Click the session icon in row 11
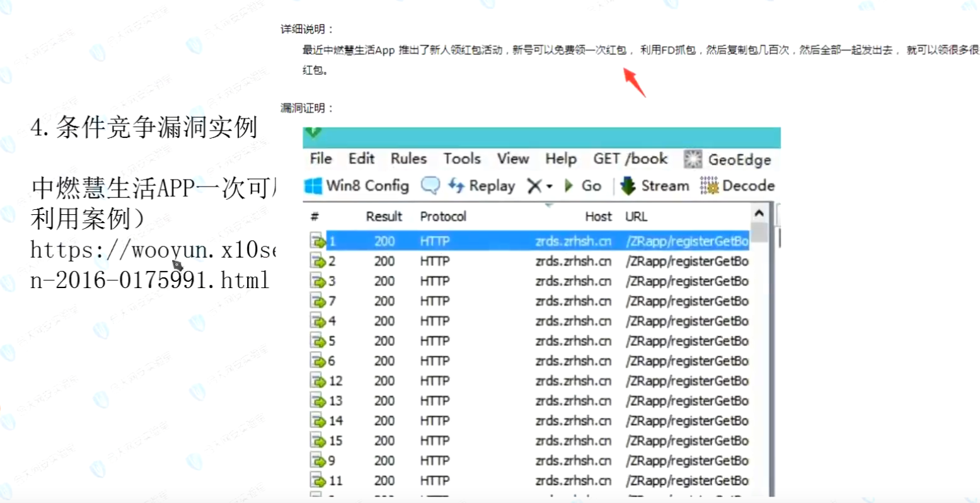 (x=318, y=480)
